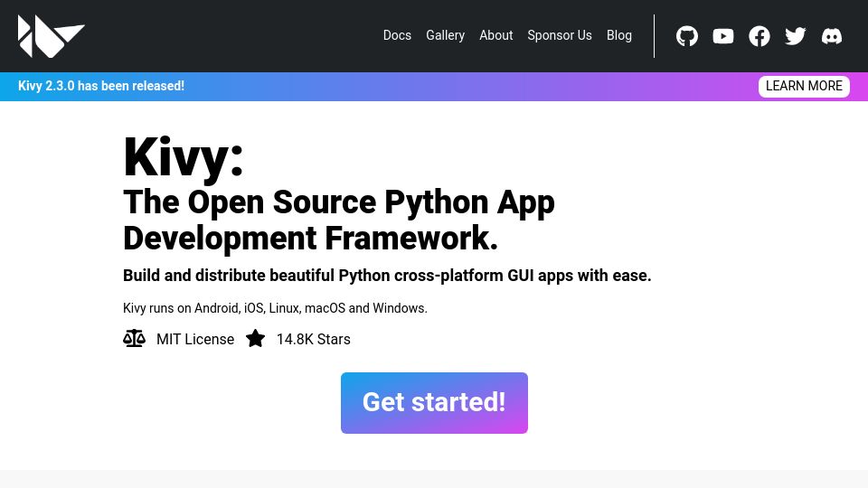Viewport: 868px width, 488px height.
Task: Click 'The Open Source Python App' heading
Action: [x=339, y=202]
